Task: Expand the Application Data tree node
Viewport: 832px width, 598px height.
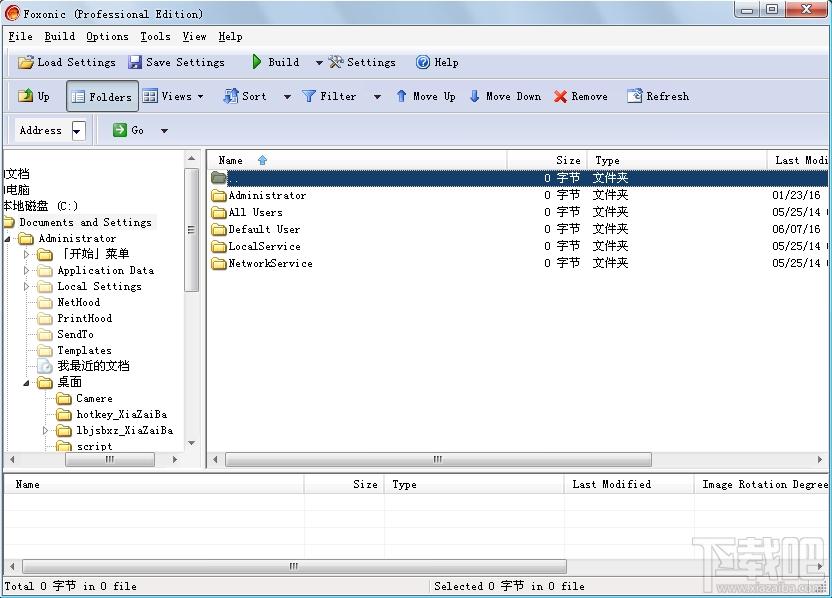Action: pos(27,271)
